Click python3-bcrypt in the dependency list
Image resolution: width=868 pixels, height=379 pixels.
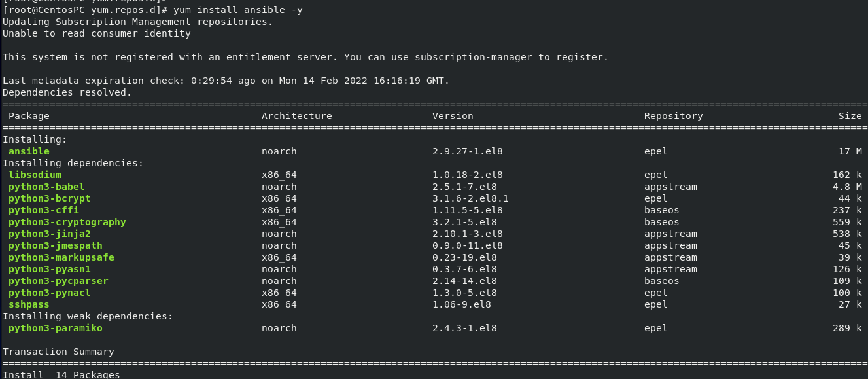tap(49, 198)
